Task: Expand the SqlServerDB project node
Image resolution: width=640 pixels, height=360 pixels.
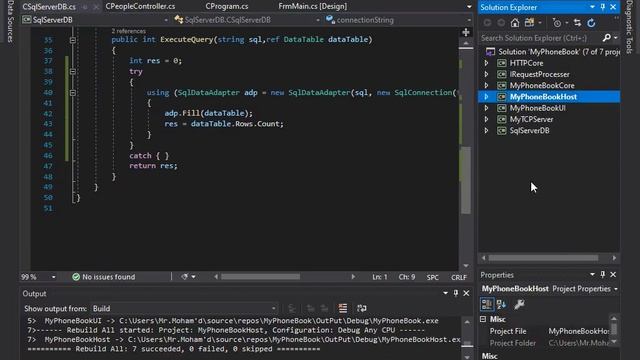Action: [x=486, y=131]
